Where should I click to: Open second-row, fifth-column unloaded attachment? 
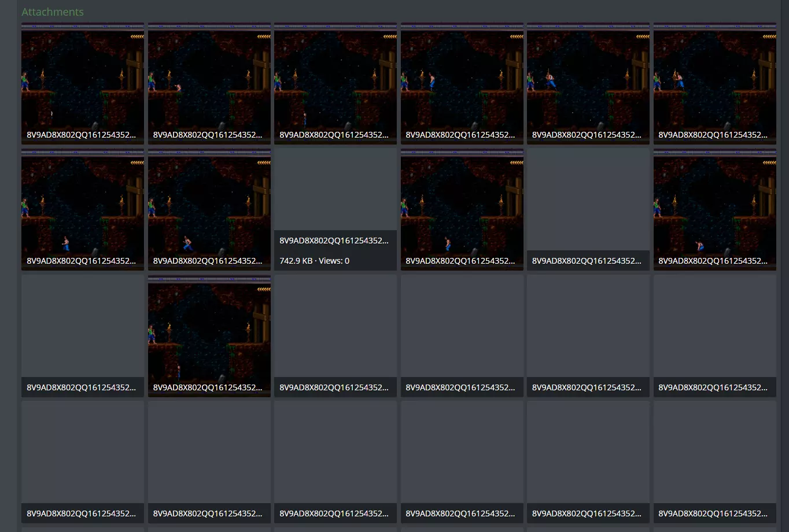click(x=588, y=210)
